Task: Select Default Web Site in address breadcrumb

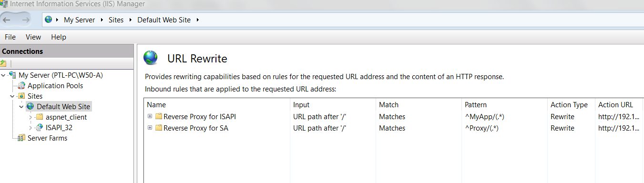Action: pyautogui.click(x=164, y=20)
